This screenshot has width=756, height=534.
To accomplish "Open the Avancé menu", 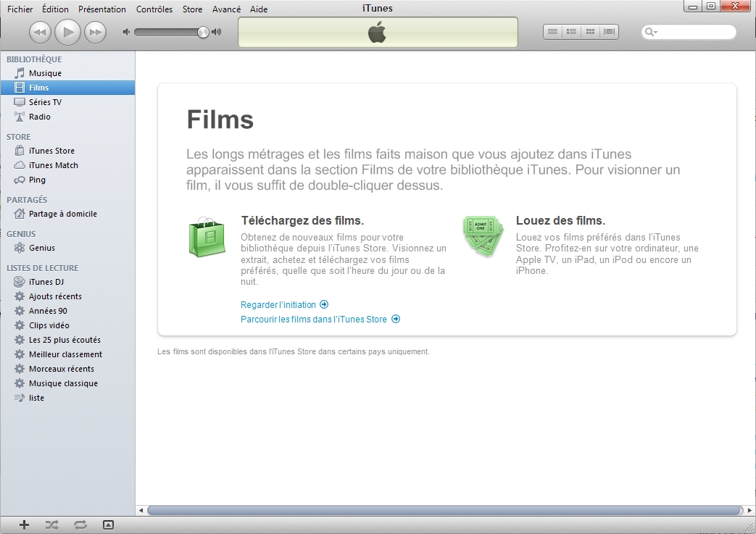I will coord(226,9).
